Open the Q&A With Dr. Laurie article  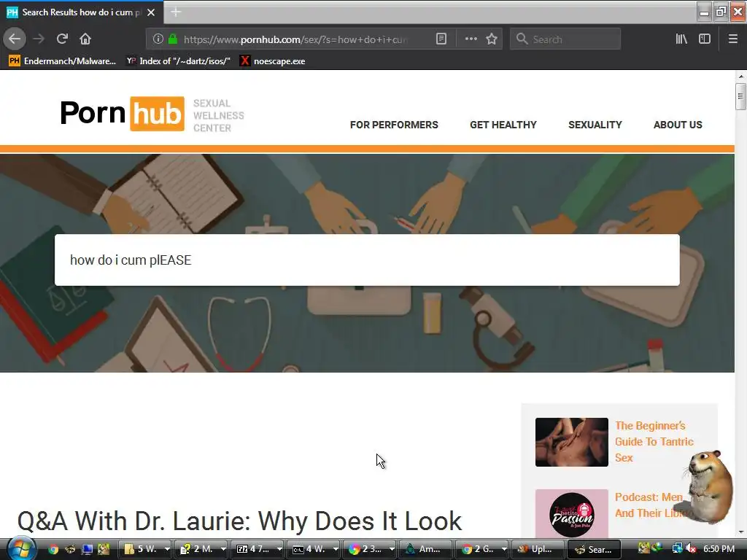(x=239, y=521)
